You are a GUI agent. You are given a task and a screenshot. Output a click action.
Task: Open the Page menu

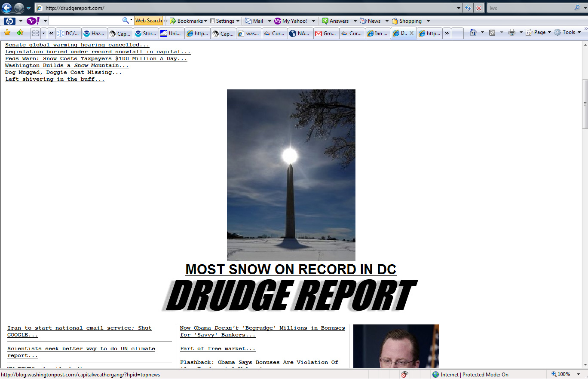coord(538,32)
